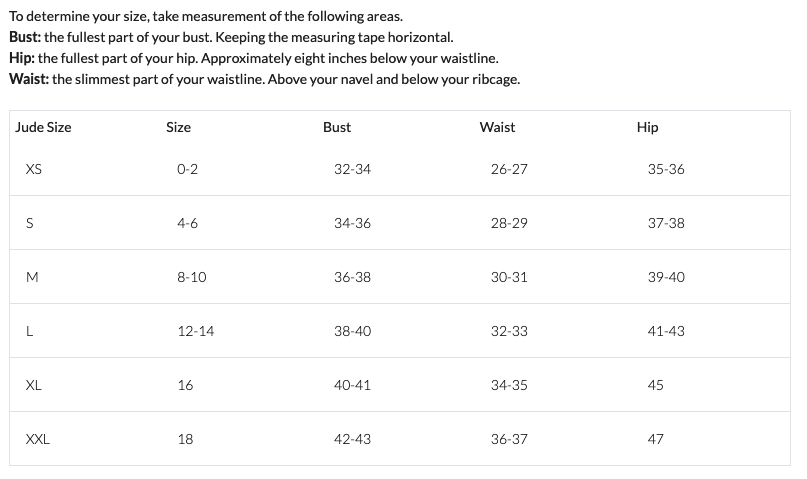Screen dimensions: 807x479
Task: Click the Jude Size column header
Action: pyautogui.click(x=43, y=127)
